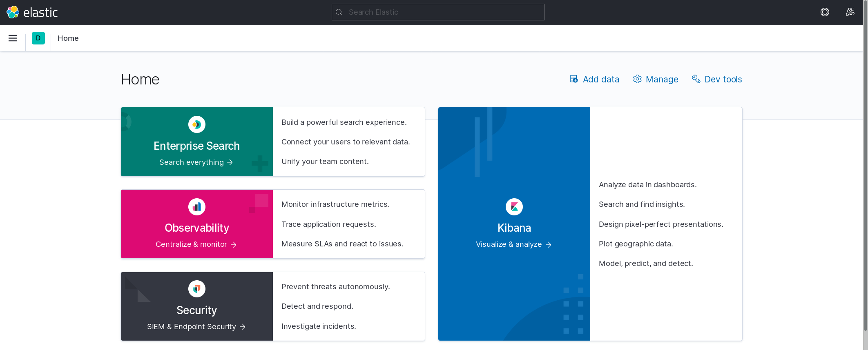Click the Security logo icon

(x=197, y=289)
